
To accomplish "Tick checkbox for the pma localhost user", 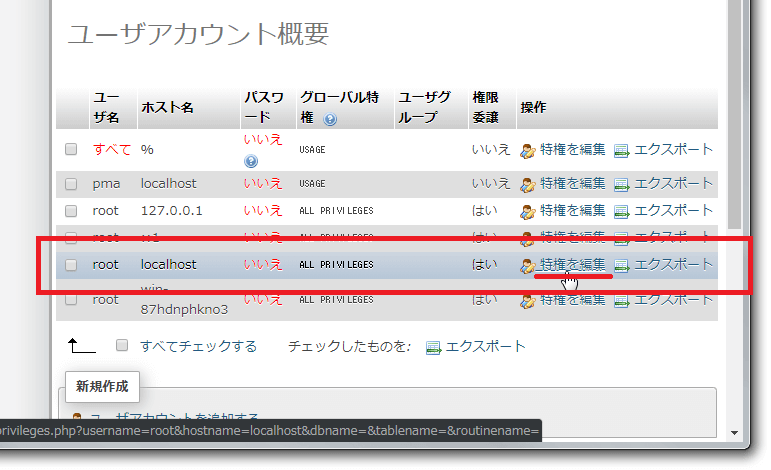I will point(71,184).
